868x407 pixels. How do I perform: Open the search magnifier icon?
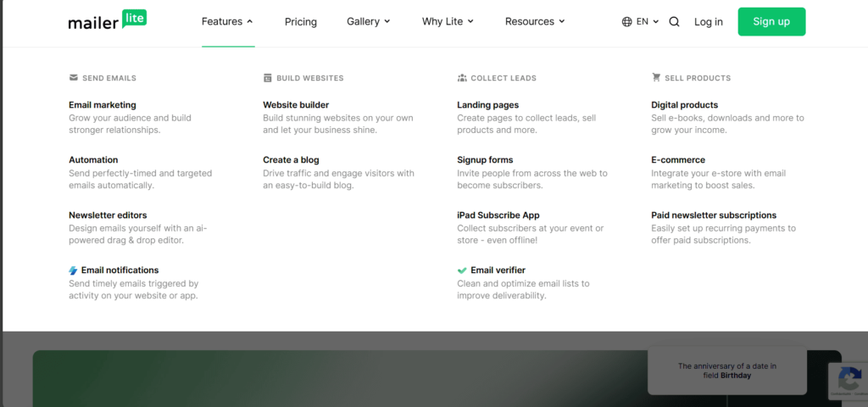pyautogui.click(x=674, y=22)
